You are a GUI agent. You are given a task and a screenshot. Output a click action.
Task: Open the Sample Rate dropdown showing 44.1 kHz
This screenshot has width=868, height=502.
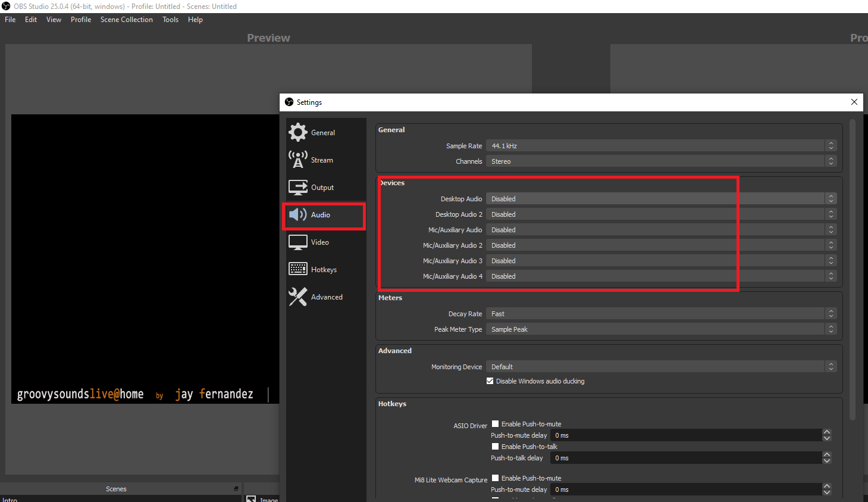click(661, 146)
